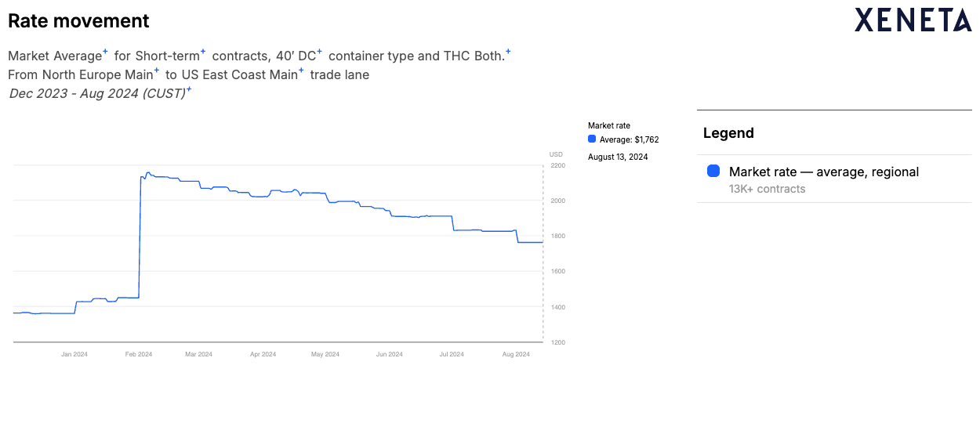Click the Feb 2024 label on the time axis

coord(139,354)
